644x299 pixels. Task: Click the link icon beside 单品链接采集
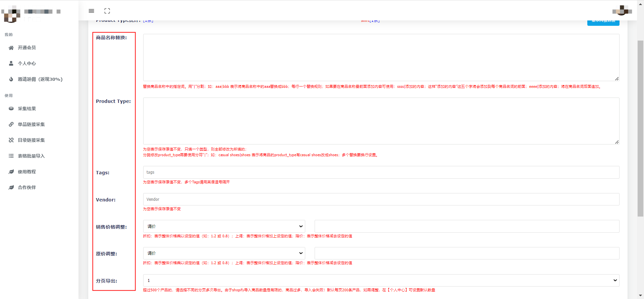click(x=11, y=124)
